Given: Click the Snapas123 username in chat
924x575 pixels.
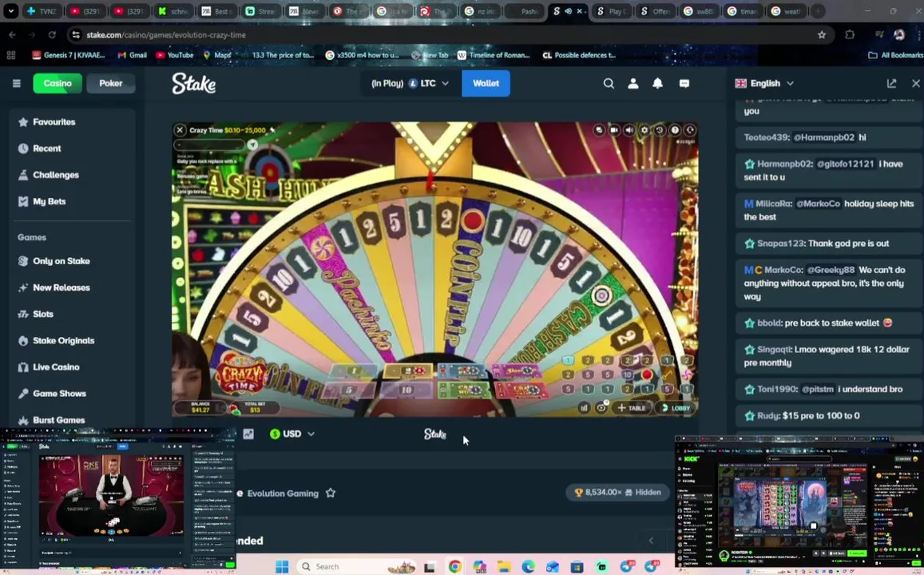Looking at the screenshot, I should (781, 244).
